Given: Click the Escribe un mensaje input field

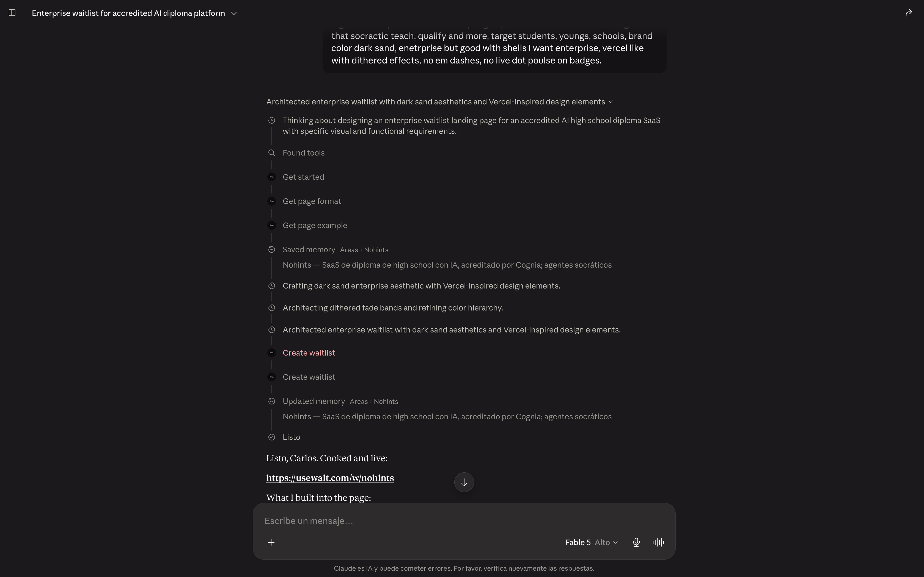Looking at the screenshot, I should (x=464, y=521).
